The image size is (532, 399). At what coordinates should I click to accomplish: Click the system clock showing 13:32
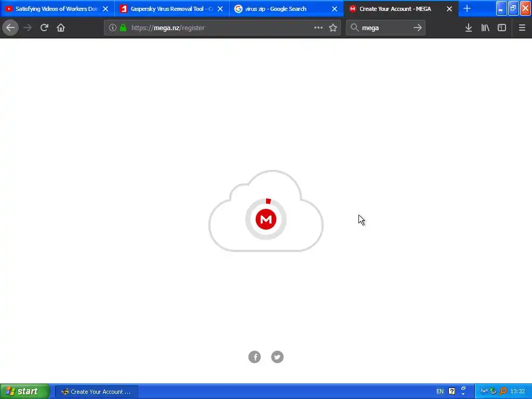(x=518, y=392)
